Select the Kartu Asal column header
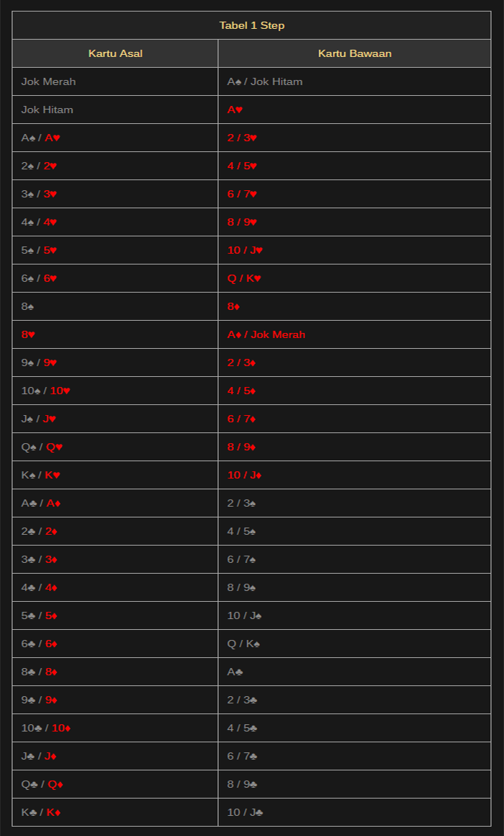The height and width of the screenshot is (836, 504). click(x=115, y=53)
